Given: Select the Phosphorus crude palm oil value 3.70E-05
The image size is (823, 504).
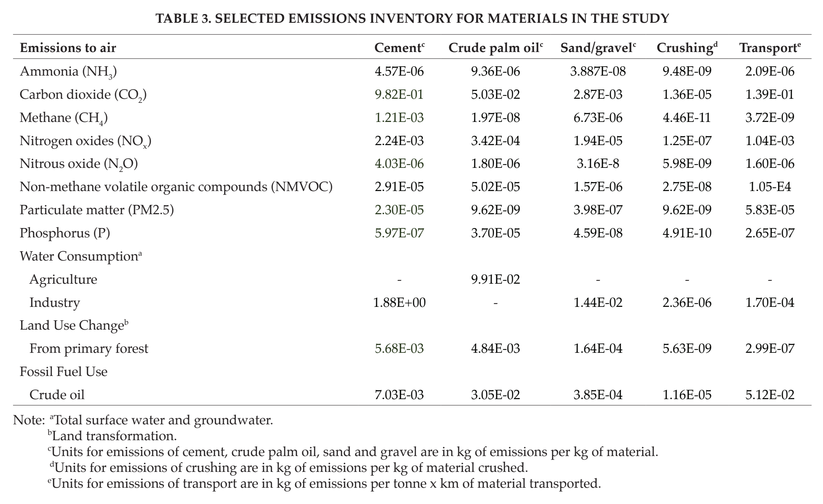Looking at the screenshot, I should [495, 233].
